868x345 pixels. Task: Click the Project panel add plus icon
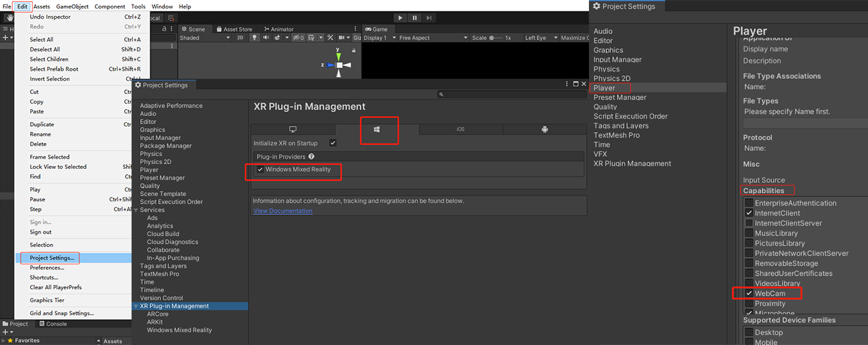click(x=4, y=332)
